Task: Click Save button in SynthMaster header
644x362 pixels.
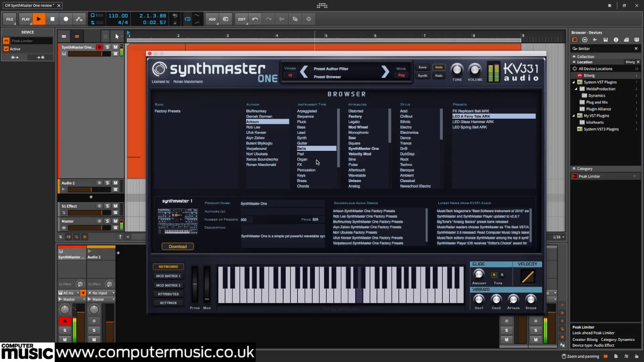Action: (x=423, y=67)
